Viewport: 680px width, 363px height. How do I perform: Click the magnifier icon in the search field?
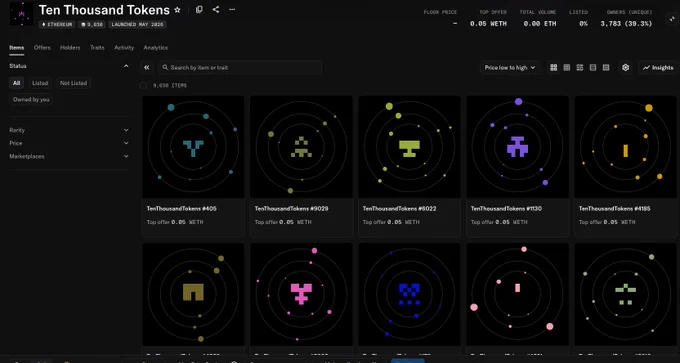pos(165,68)
